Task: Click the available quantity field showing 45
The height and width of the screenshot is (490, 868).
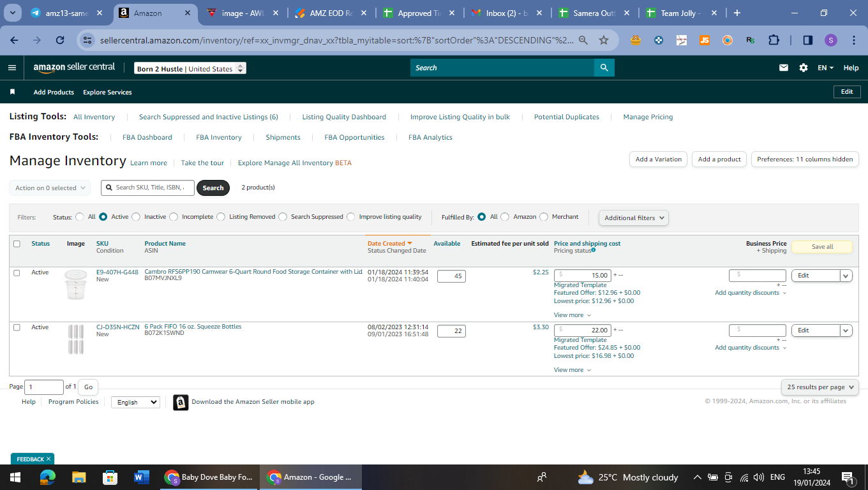Action: 451,276
